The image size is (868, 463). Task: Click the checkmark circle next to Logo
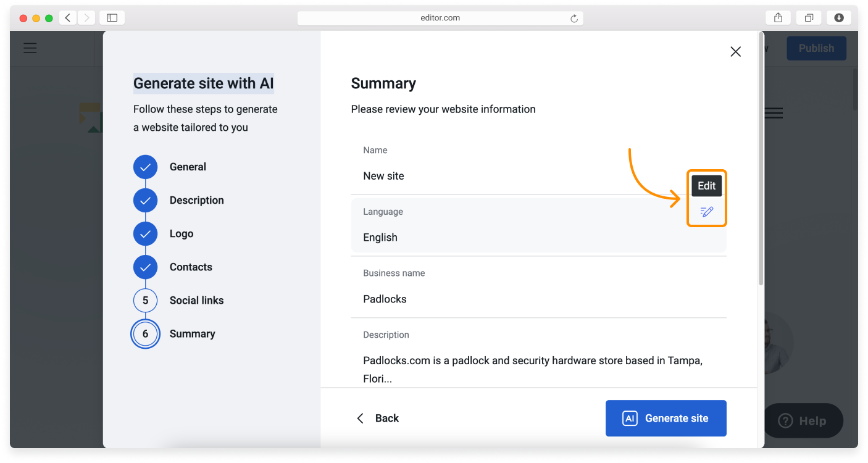click(146, 233)
